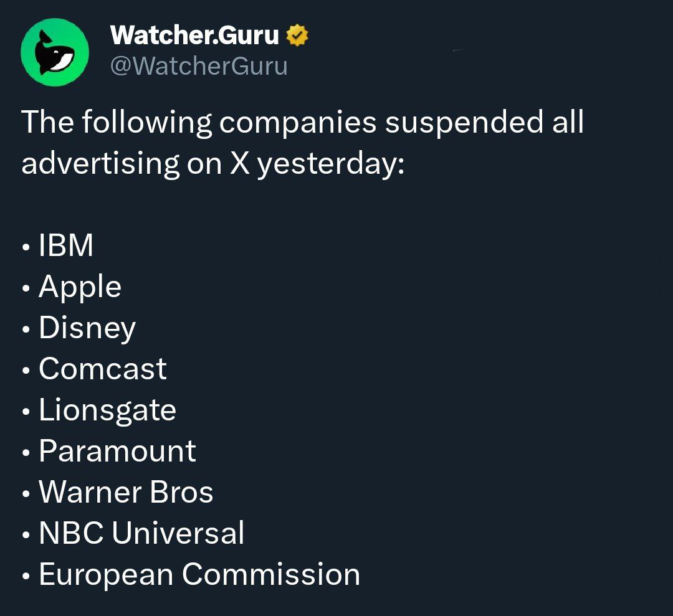The height and width of the screenshot is (616, 673).
Task: Click the NBC Universal list entry
Action: pos(141,533)
